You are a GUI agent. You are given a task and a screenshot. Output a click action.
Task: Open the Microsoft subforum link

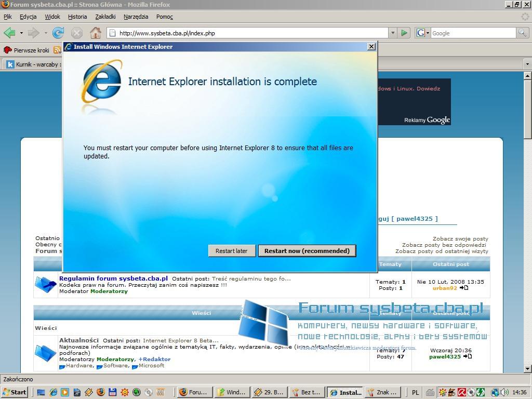click(151, 365)
